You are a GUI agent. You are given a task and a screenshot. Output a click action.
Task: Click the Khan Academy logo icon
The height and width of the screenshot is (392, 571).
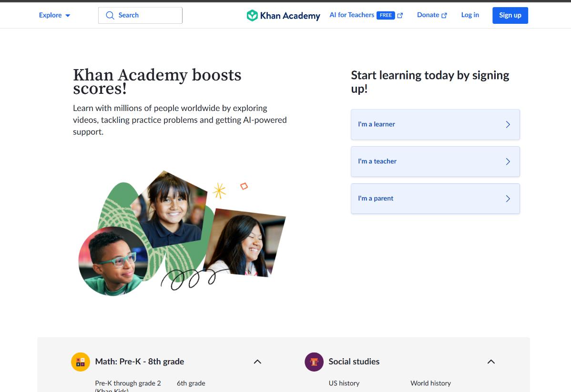click(x=252, y=15)
